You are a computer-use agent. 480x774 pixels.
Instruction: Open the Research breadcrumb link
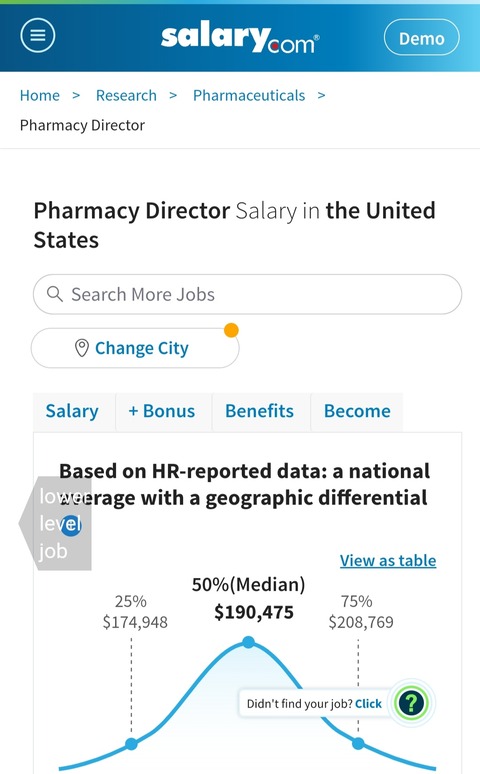click(x=126, y=95)
